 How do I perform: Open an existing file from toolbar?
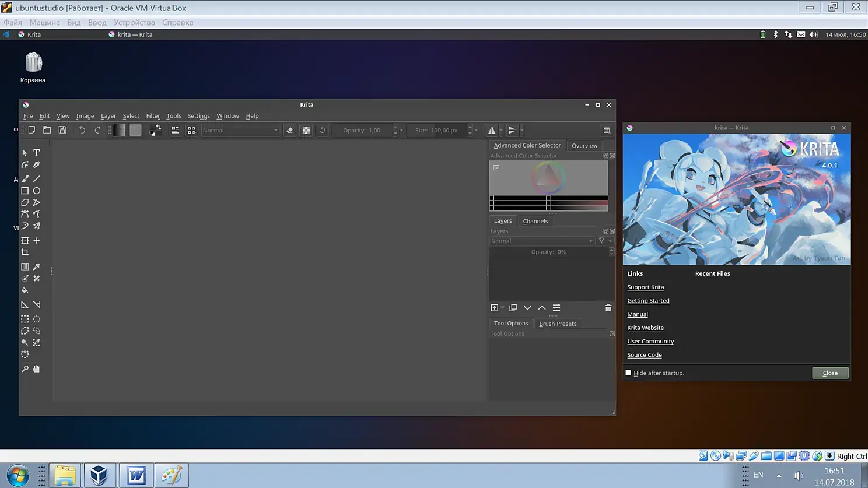(x=47, y=130)
